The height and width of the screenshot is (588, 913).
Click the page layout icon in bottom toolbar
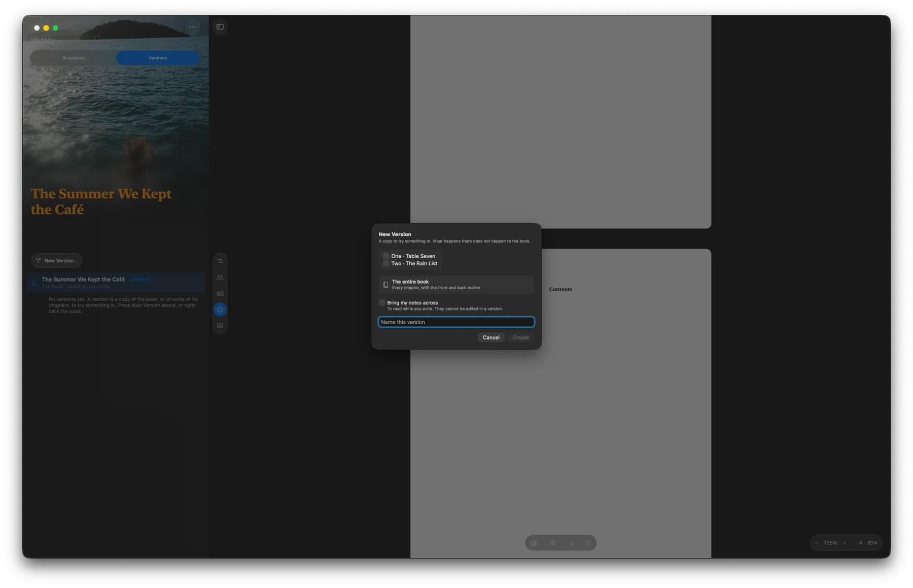588,543
